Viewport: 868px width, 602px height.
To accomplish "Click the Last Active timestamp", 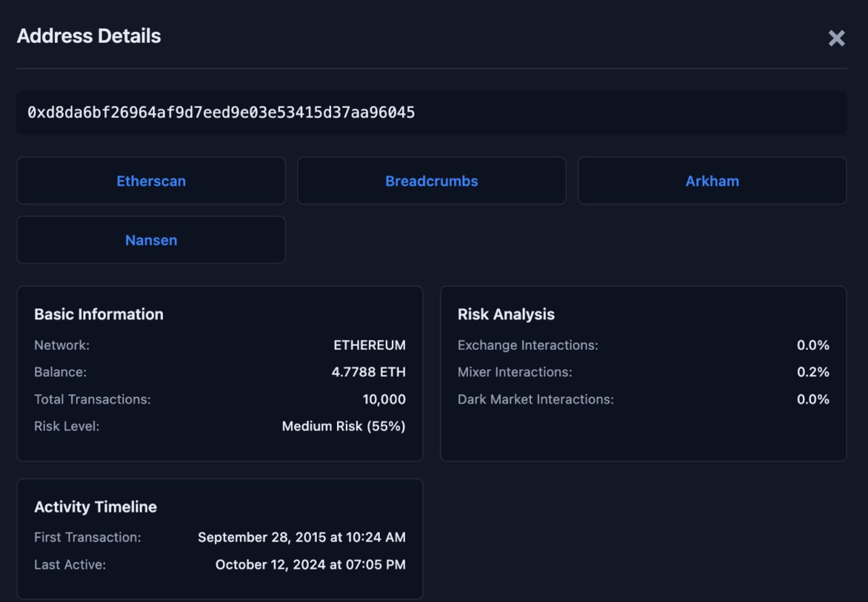I will coord(310,564).
